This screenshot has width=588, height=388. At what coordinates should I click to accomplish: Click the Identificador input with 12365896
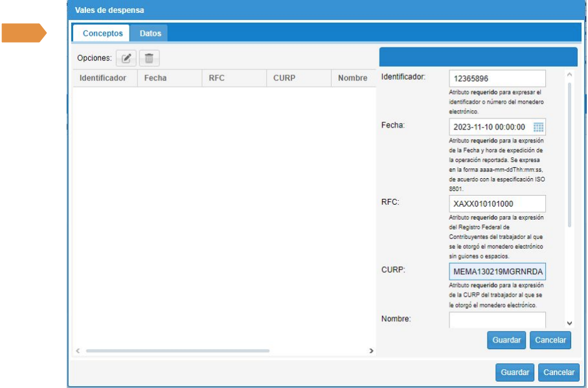pos(497,78)
